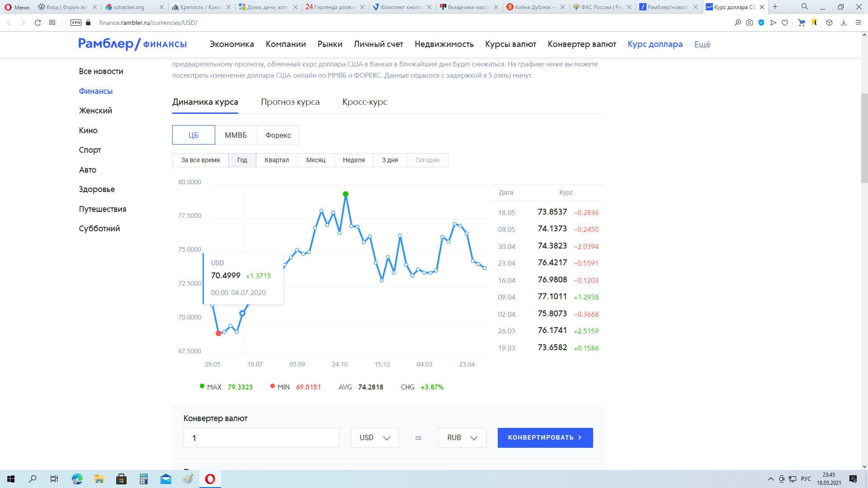Image resolution: width=868 pixels, height=488 pixels.
Task: Click the 09.04 rate value 77.1011
Action: tap(552, 296)
